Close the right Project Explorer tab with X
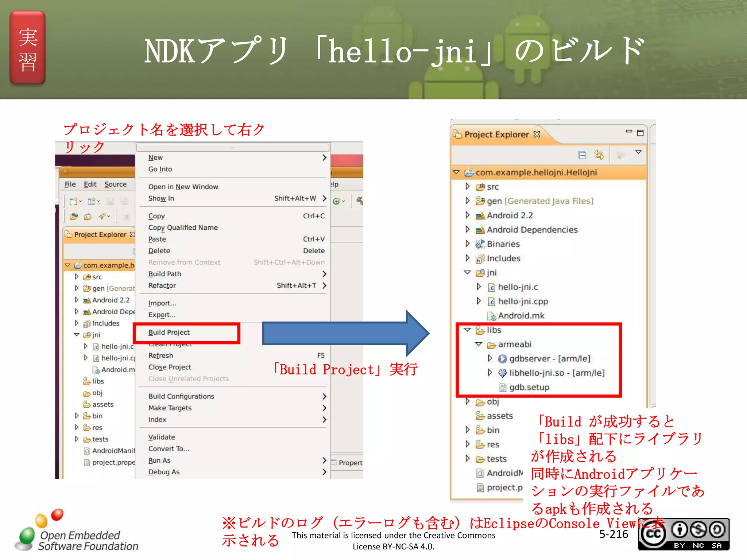This screenshot has height=560, width=747. [537, 134]
